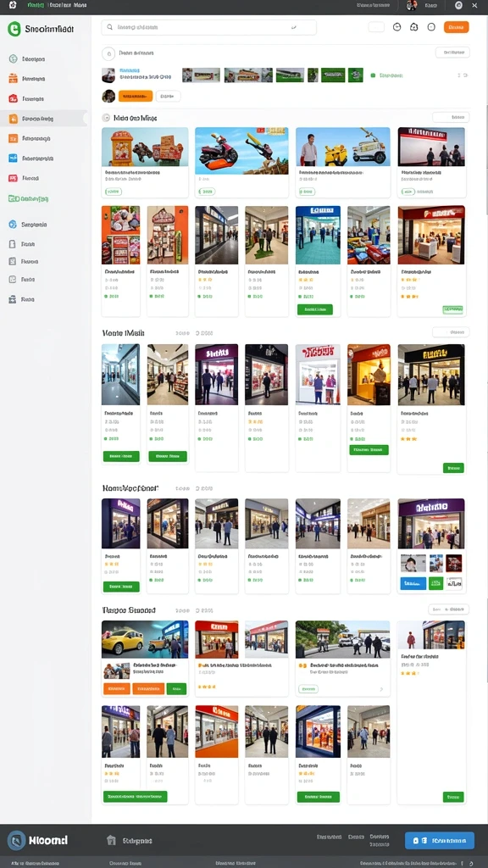Click the clock icon beside the search bar
The width and height of the screenshot is (488, 868).
396,26
